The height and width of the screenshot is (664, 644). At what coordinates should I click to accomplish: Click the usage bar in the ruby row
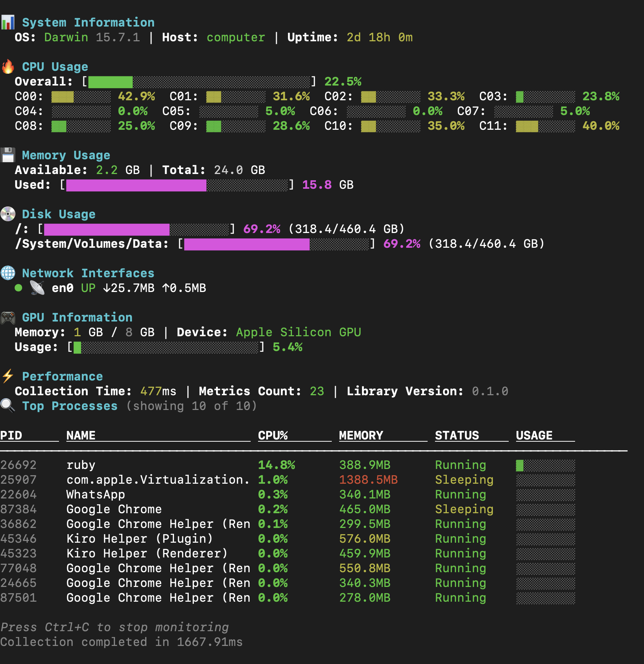point(546,465)
